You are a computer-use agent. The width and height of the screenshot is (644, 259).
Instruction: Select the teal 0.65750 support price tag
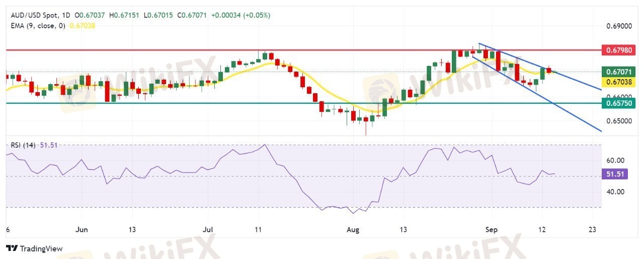pyautogui.click(x=620, y=103)
